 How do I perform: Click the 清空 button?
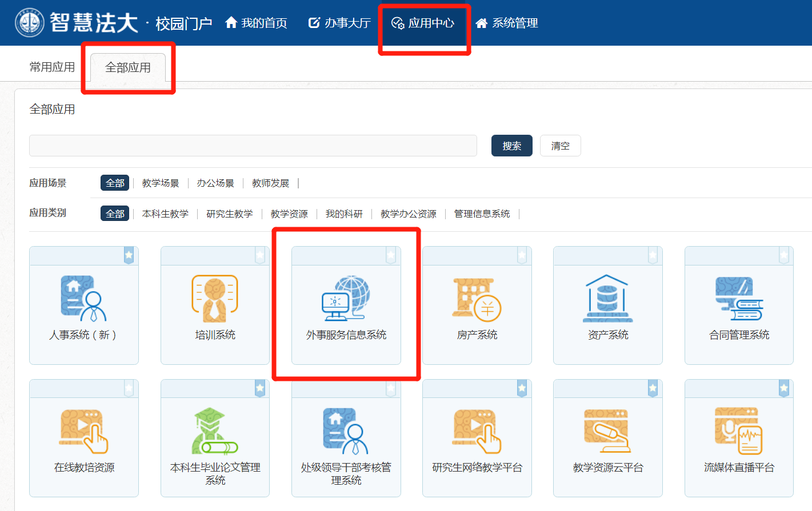tap(560, 146)
